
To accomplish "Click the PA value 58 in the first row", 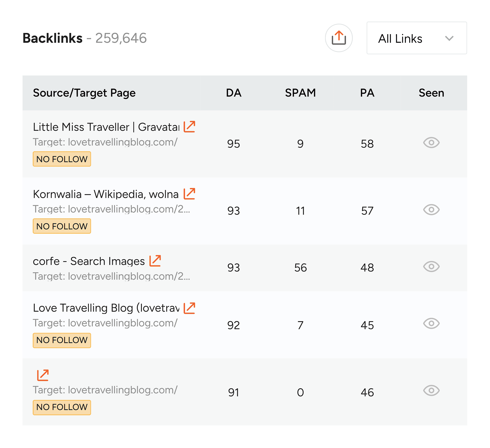I will click(x=367, y=143).
